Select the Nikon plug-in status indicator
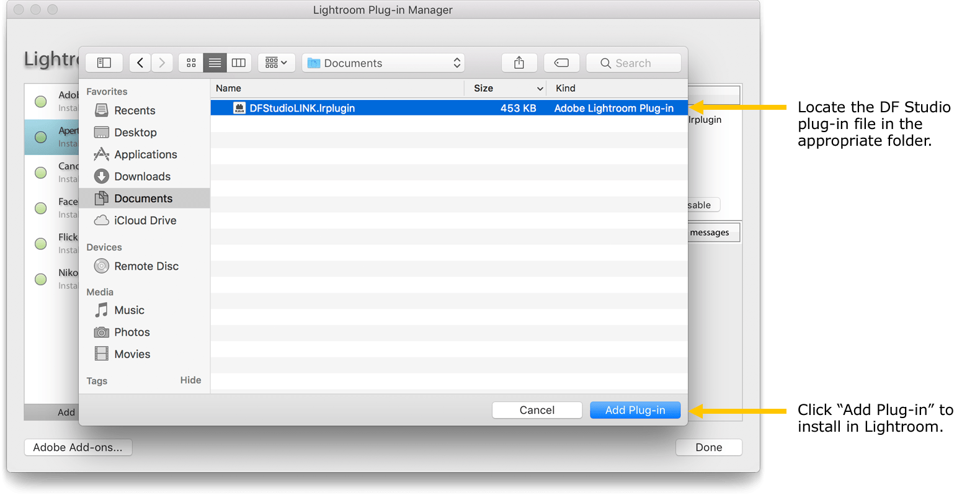Image resolution: width=980 pixels, height=495 pixels. pyautogui.click(x=41, y=279)
